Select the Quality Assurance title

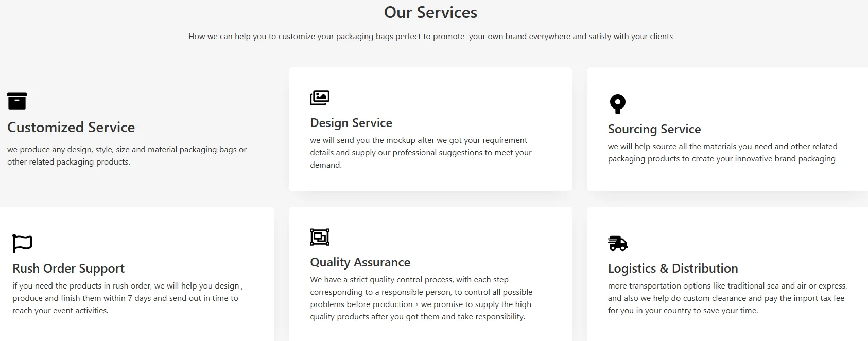tap(360, 262)
